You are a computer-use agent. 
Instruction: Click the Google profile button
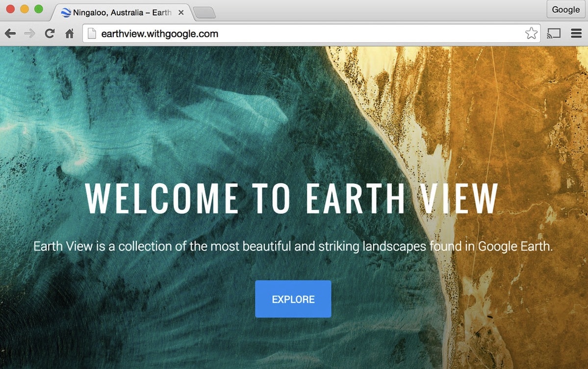click(x=565, y=9)
